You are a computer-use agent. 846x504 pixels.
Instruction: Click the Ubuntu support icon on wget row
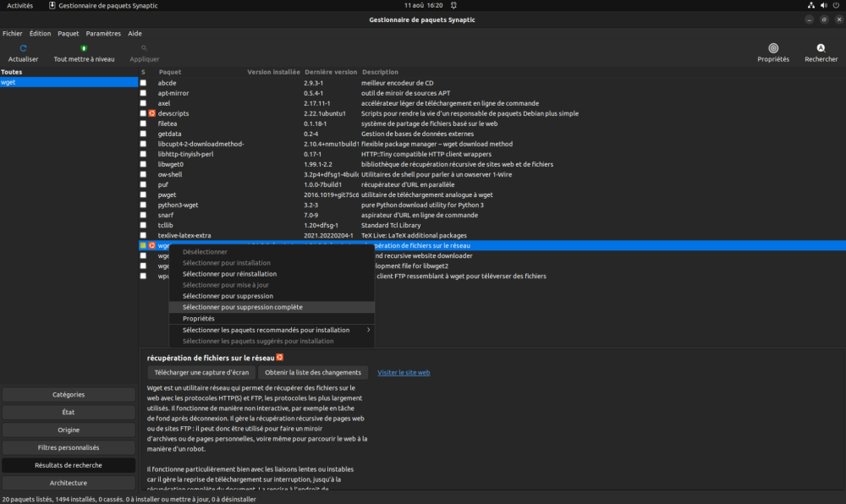click(152, 245)
